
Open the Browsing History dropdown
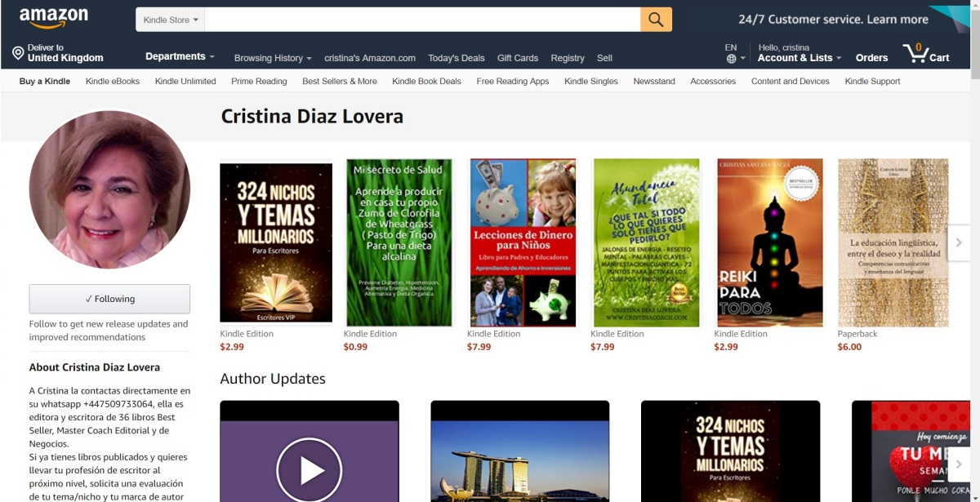click(273, 58)
